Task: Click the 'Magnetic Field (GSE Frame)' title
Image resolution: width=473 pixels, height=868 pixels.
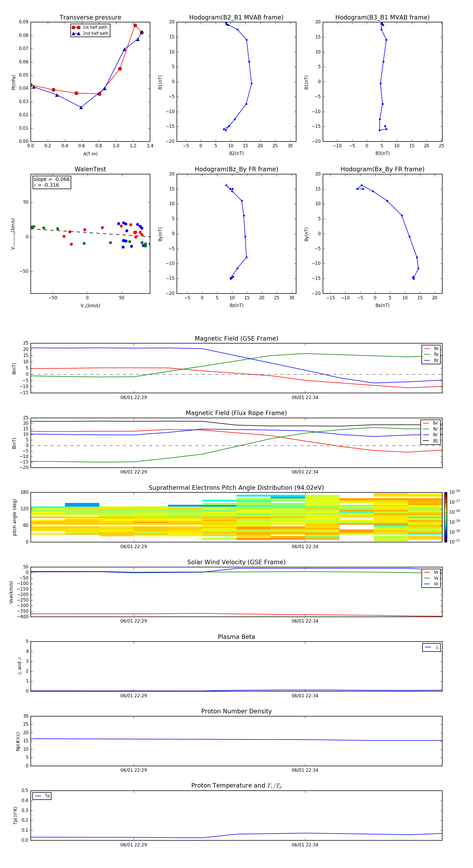Action: click(x=236, y=338)
